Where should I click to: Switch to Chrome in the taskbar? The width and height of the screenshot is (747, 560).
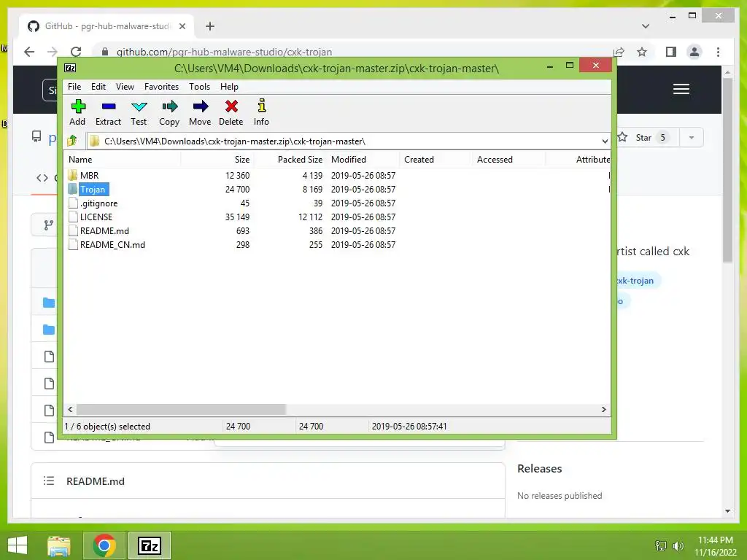click(104, 545)
